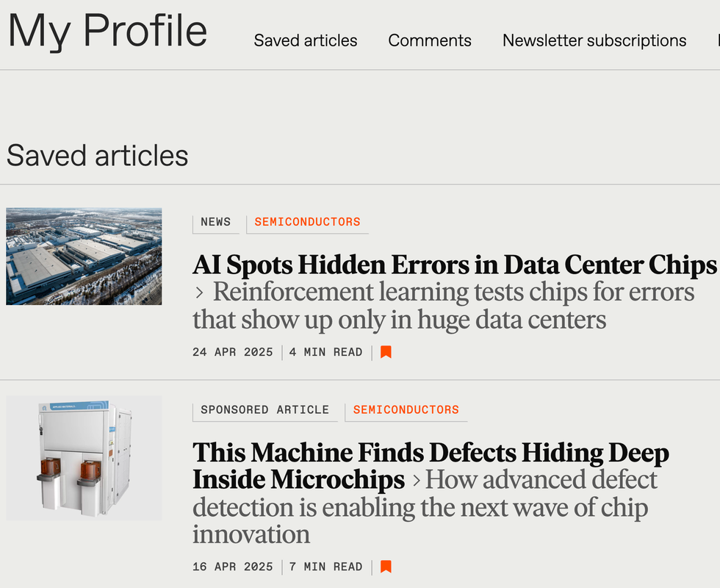Click the 24 APR 2025 date text
Screen dimensions: 720x588
pyautogui.click(x=232, y=352)
